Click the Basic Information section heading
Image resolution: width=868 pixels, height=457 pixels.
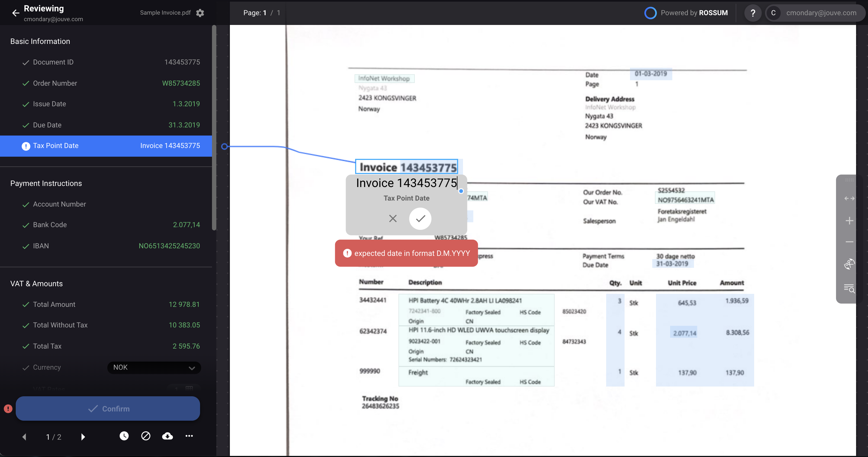pyautogui.click(x=40, y=41)
